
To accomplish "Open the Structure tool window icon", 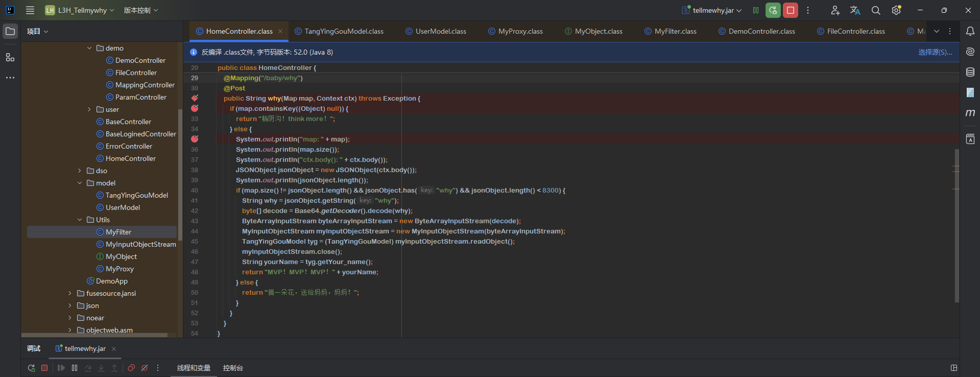I will pyautogui.click(x=10, y=57).
